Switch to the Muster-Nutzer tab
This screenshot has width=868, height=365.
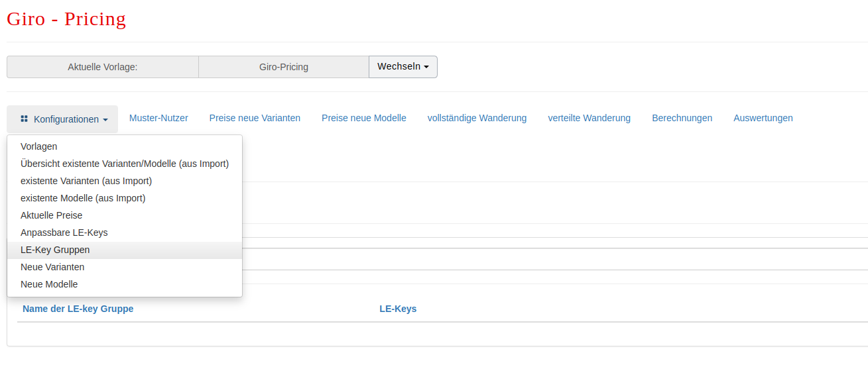point(158,118)
